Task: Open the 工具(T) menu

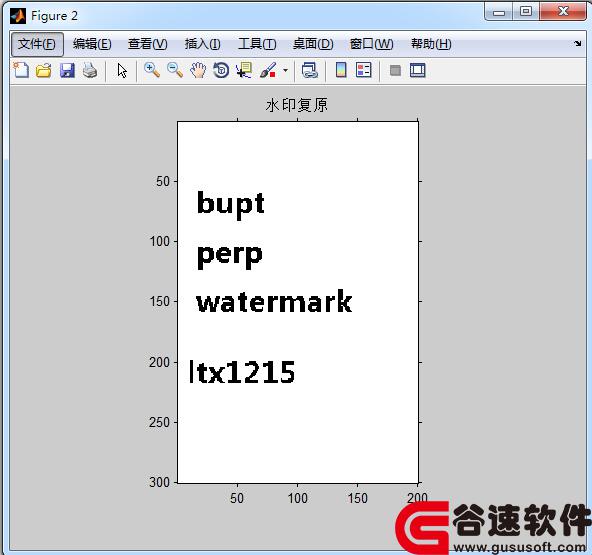Action: tap(257, 44)
